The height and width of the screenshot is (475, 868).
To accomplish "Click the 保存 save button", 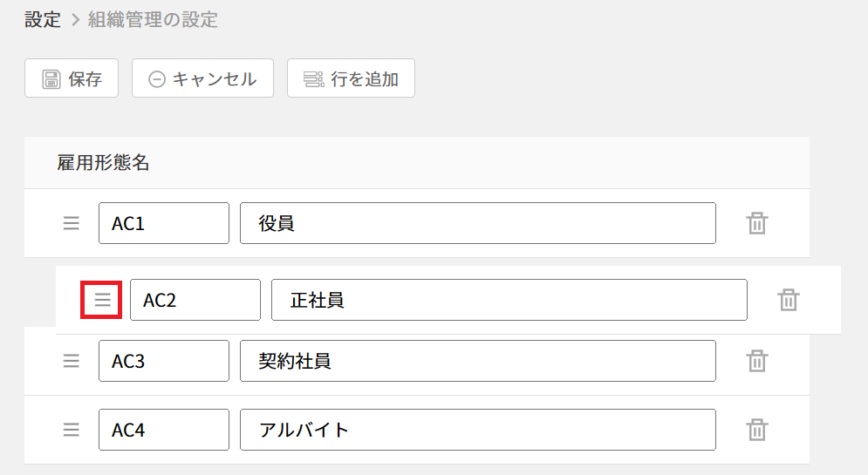I will [72, 78].
